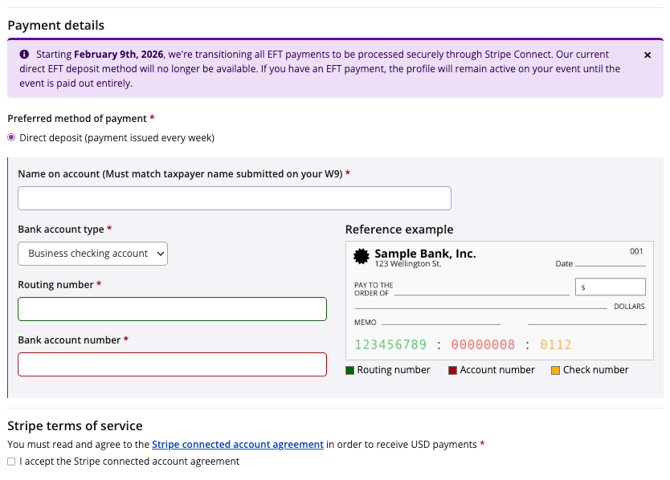The image size is (670, 480).
Task: Click the red account digits on check
Action: tap(483, 345)
